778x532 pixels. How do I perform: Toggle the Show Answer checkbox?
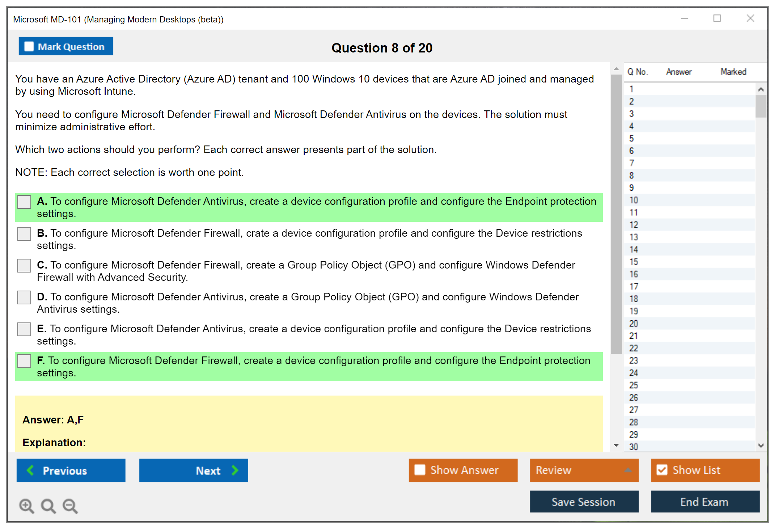click(420, 470)
